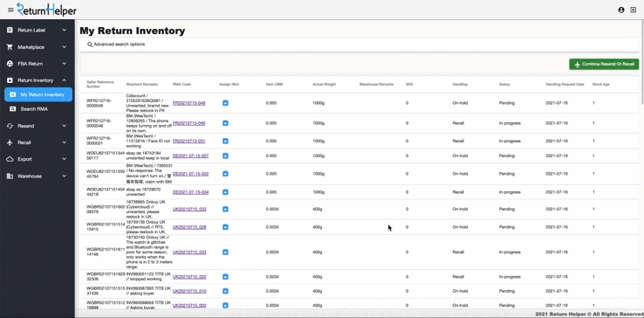Image resolution: width=644 pixels, height=318 pixels.
Task: Collapse the Return Inventory section
Action: coord(37,80)
